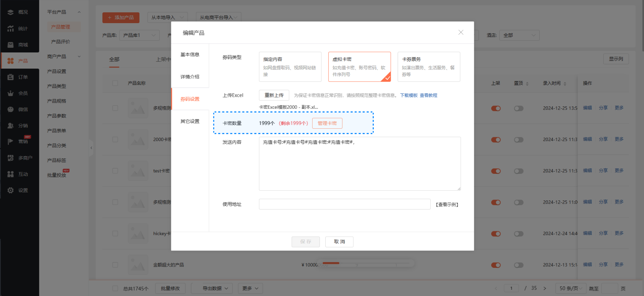Toggle 上架 switch for the 2024-12-13 15:1 row
644x296 pixels.
[x=496, y=265]
